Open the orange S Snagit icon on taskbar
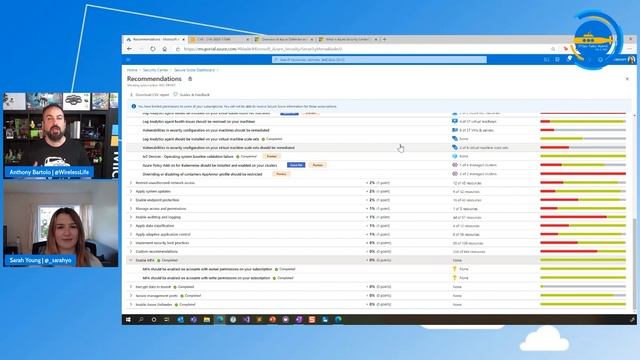The image size is (640, 360). pos(312,320)
